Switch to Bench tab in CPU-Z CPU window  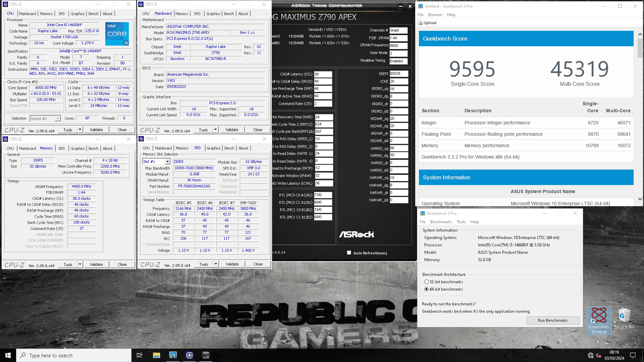(x=94, y=14)
